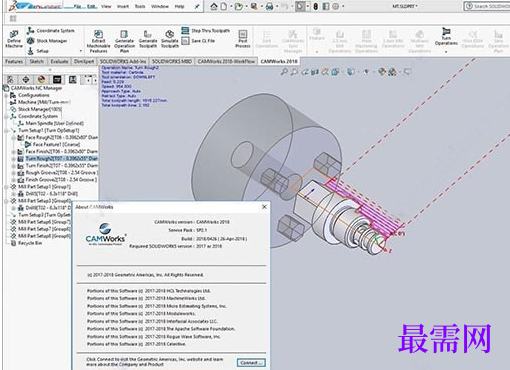Click the DisplayManager color ball tab icon

41,79
